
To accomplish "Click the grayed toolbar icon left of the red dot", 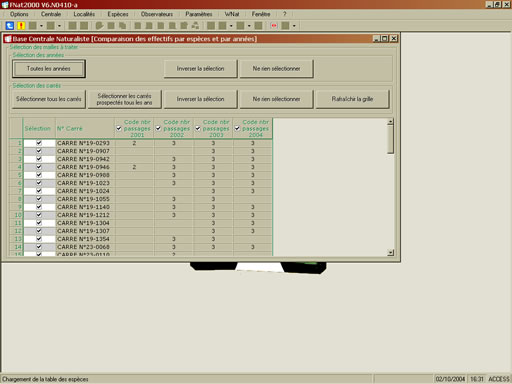I will tap(258, 25).
